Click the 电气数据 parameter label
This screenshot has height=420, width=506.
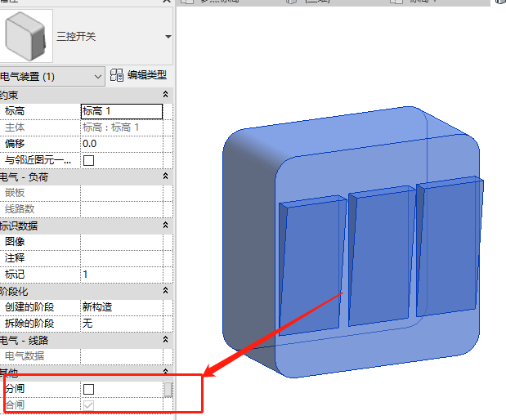[25, 356]
